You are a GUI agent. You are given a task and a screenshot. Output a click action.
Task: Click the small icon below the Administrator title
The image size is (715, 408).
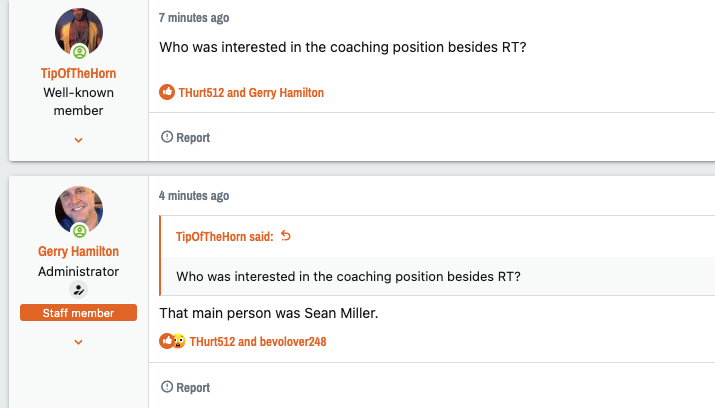point(79,290)
